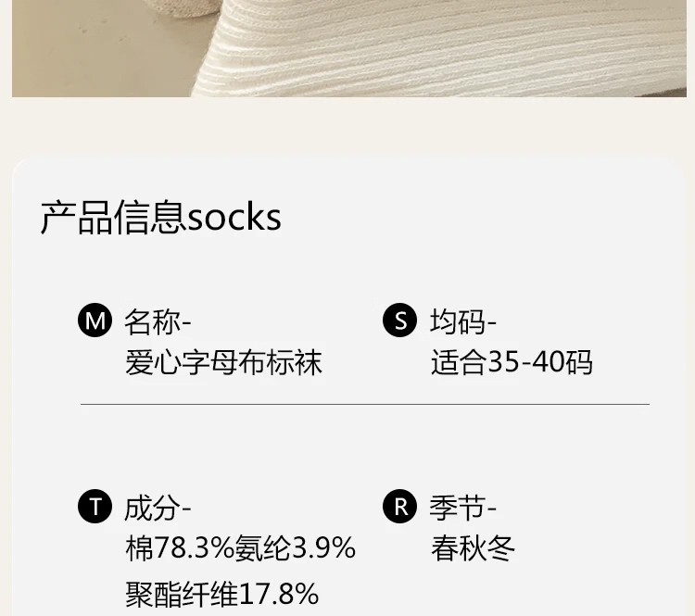Click product name 爱心字母布标袜
This screenshot has height=616, width=695.
point(223,362)
